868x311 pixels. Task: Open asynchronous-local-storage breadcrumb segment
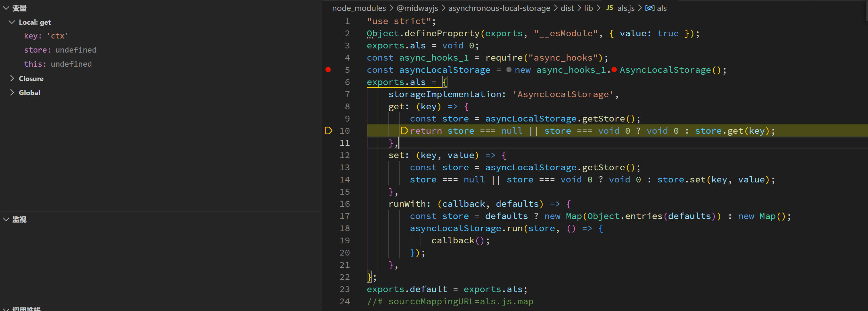click(499, 8)
